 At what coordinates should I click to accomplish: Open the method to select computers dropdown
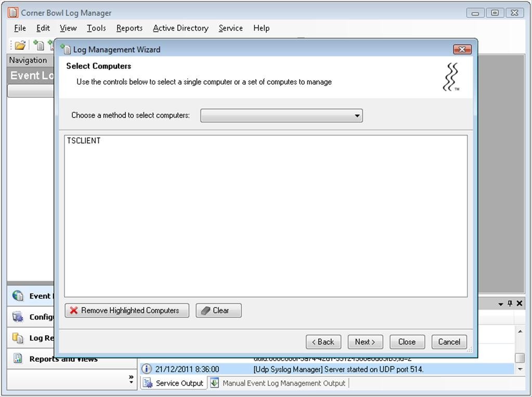282,115
